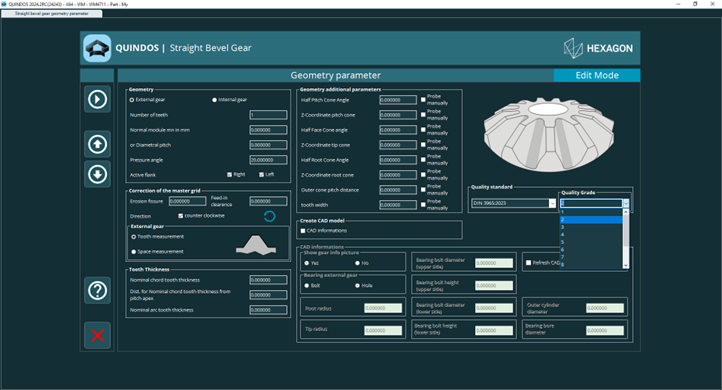Toggle Active flank Left checkbox
This screenshot has height=390, width=722.
261,175
